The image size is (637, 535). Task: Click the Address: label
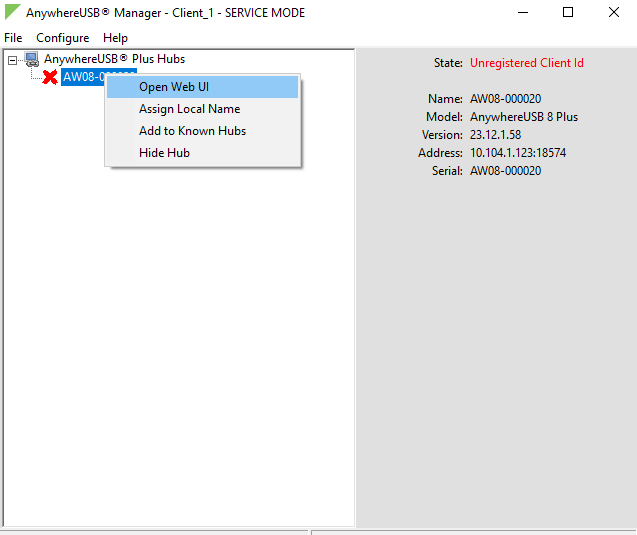pyautogui.click(x=440, y=153)
